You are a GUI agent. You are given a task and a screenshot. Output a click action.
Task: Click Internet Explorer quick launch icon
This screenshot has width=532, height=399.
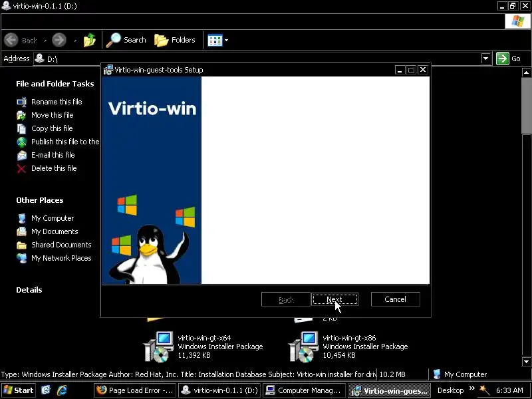tap(62, 390)
